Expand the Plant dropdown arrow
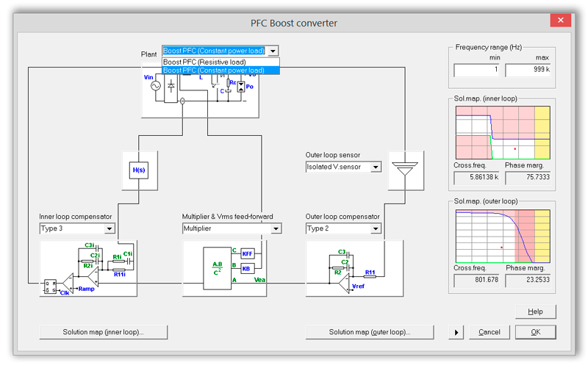 (x=273, y=51)
